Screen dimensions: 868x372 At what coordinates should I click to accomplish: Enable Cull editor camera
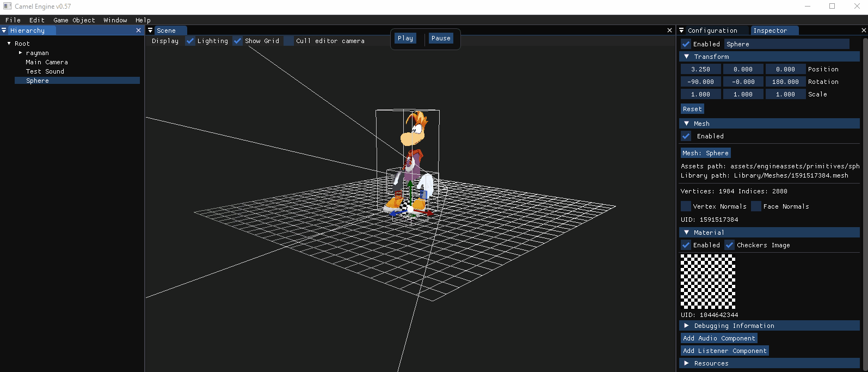pos(289,41)
